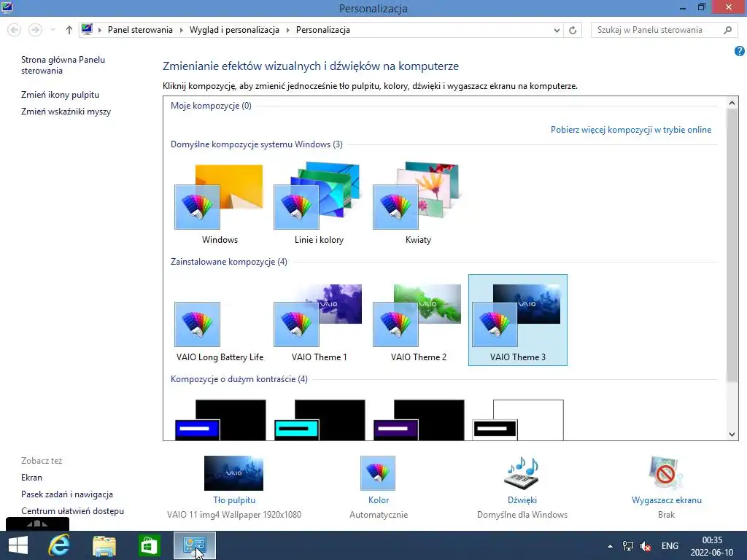Click the muted volume tray icon
Screen dimensions: 747x560
[646, 546]
